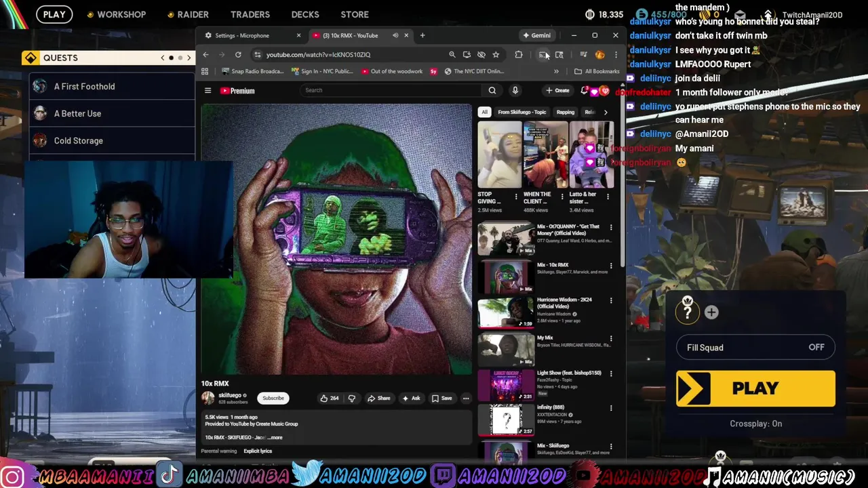Open the Chrome three-dot menu
This screenshot has height=488, width=868.
616,55
